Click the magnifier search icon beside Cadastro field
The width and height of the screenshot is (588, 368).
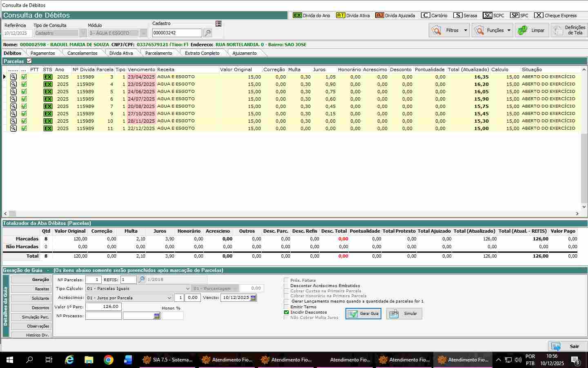pos(207,33)
